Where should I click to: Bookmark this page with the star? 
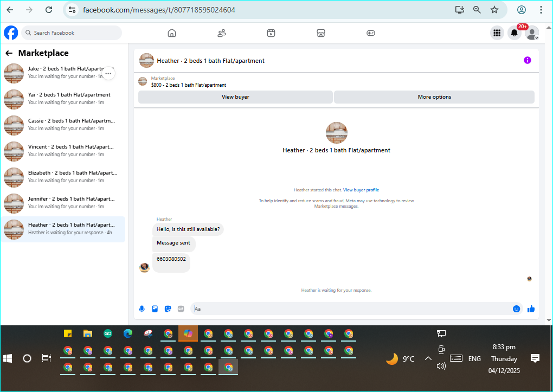point(494,10)
